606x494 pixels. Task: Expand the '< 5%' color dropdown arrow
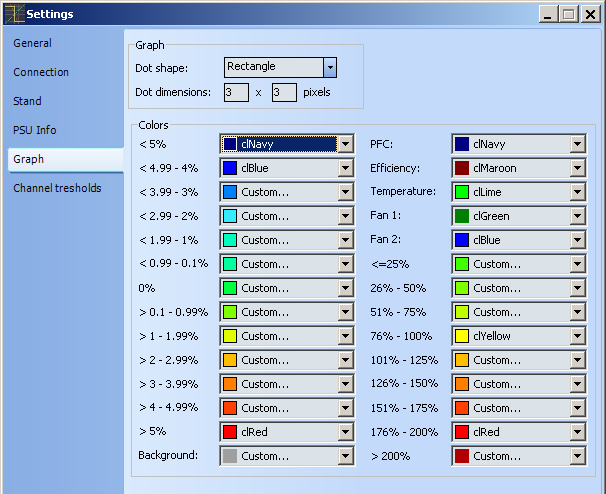346,144
